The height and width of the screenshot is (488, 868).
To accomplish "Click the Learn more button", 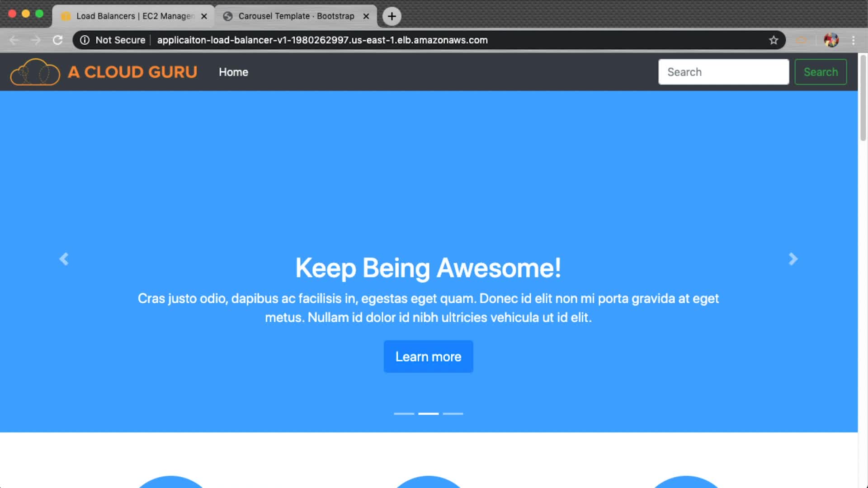I will pos(428,357).
